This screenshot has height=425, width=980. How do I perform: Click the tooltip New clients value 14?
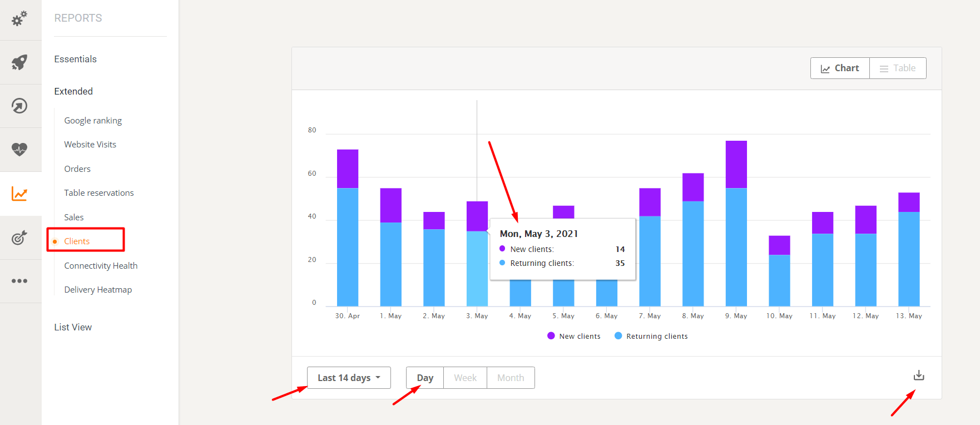(620, 249)
